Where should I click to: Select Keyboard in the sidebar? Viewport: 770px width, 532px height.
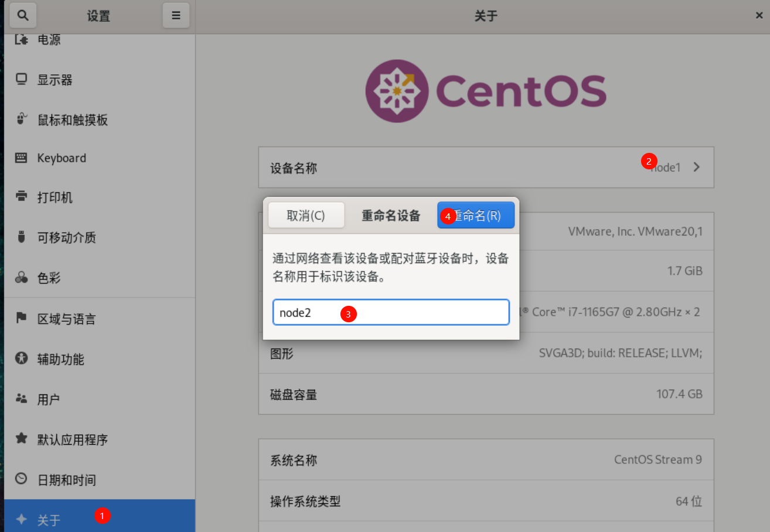pyautogui.click(x=100, y=158)
